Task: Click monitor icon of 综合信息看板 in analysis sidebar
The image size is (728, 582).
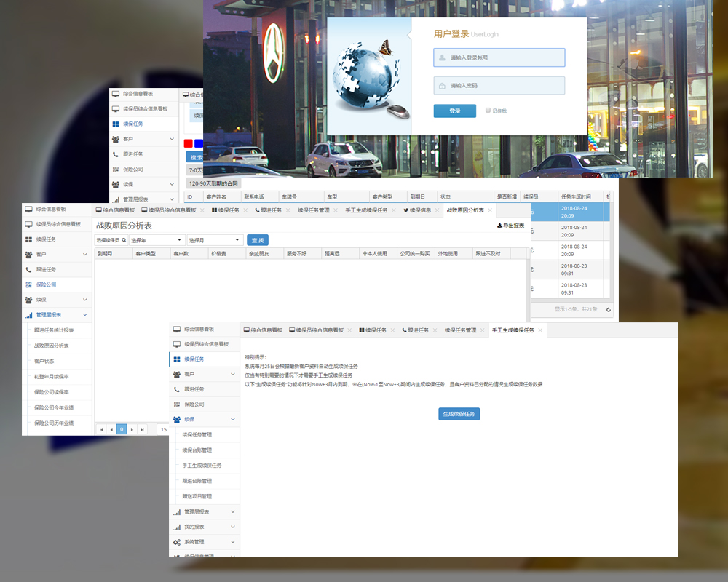Action: pos(29,209)
